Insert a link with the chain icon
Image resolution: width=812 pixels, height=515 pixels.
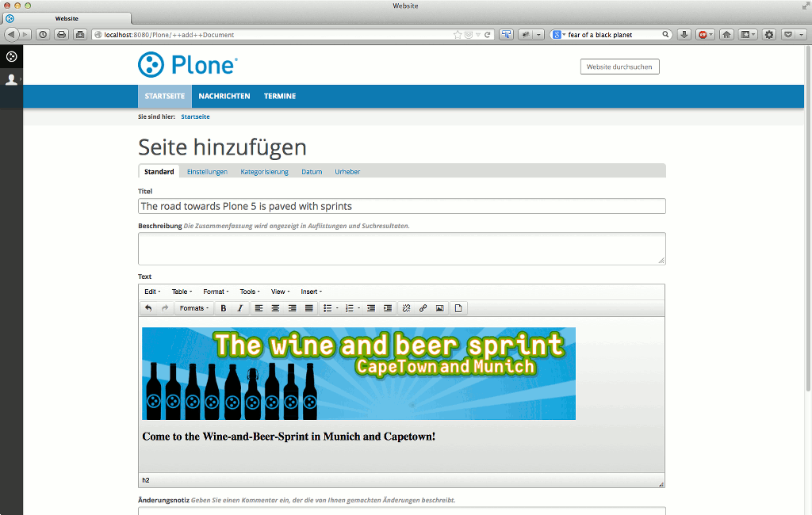pos(423,308)
